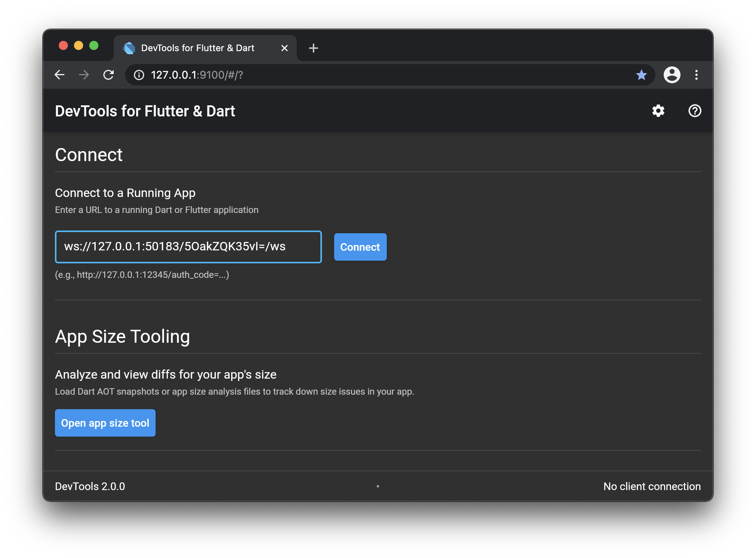Open DevTools settings gear icon
Viewport: 756px width, 558px height.
658,111
